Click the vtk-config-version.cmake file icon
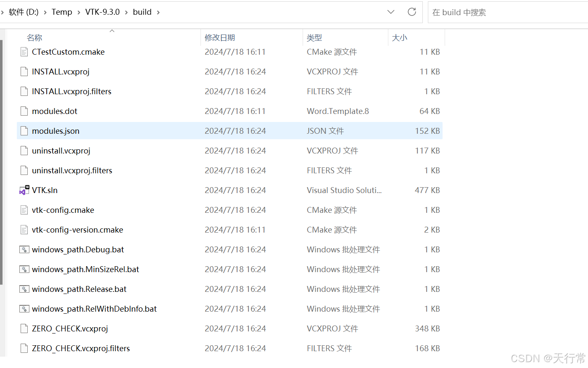This screenshot has width=588, height=368. click(x=24, y=230)
